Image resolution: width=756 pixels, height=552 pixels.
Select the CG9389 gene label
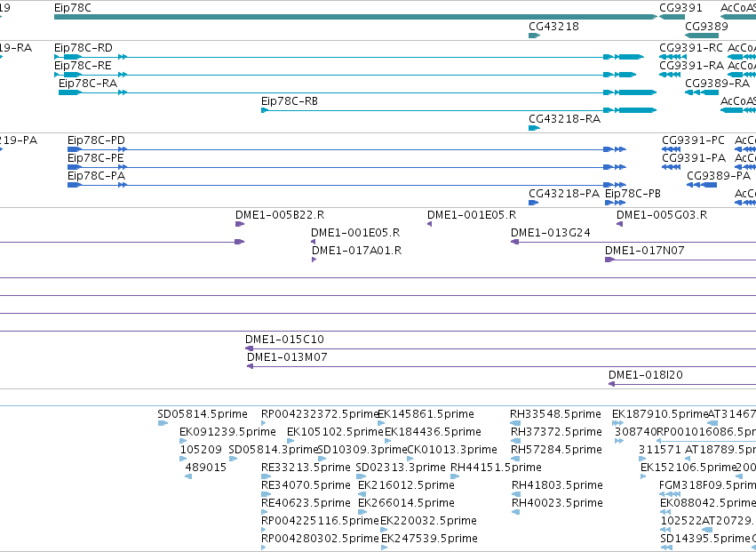[706, 26]
